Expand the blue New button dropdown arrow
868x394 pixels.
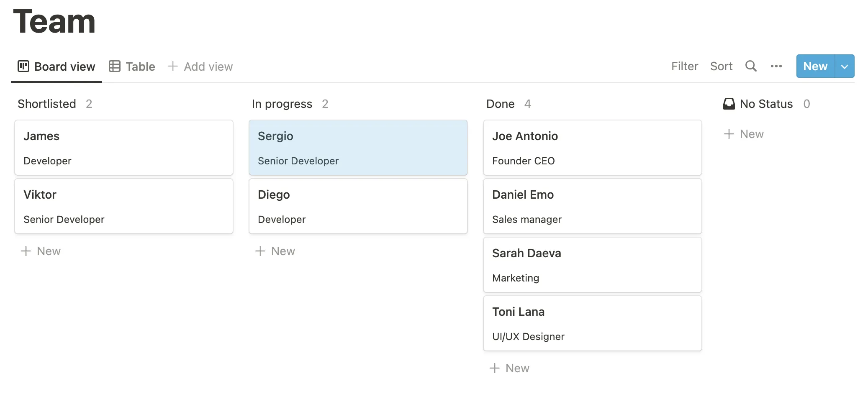(845, 66)
